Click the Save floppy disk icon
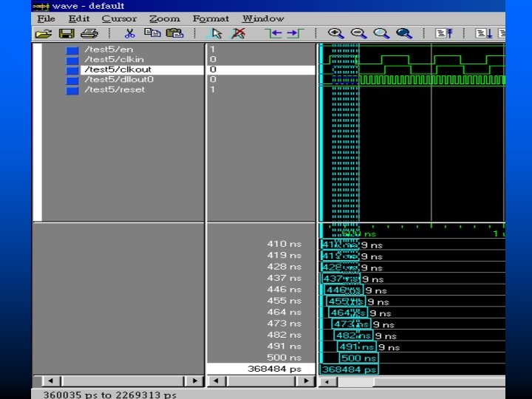The height and width of the screenshot is (399, 532). (x=66, y=33)
